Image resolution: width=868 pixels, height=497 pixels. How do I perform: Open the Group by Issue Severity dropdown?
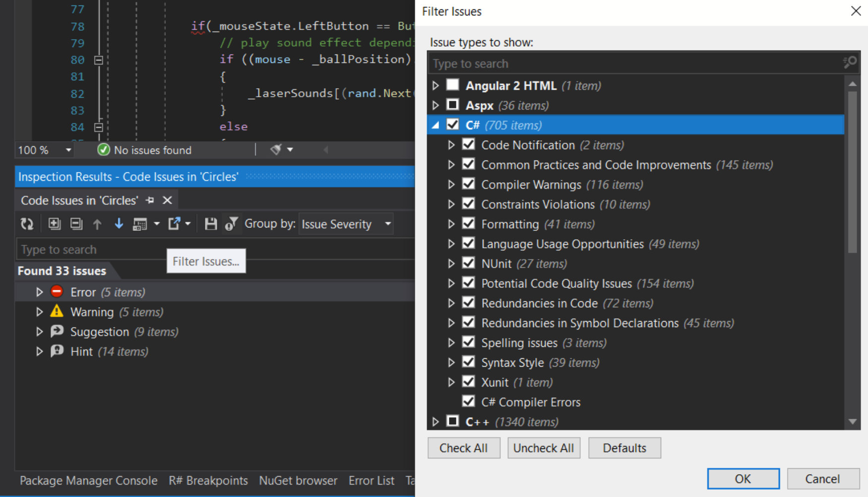tap(346, 224)
